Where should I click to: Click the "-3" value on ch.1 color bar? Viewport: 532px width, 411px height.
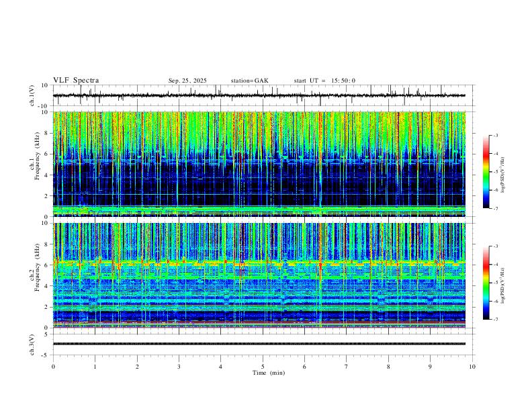(x=495, y=135)
